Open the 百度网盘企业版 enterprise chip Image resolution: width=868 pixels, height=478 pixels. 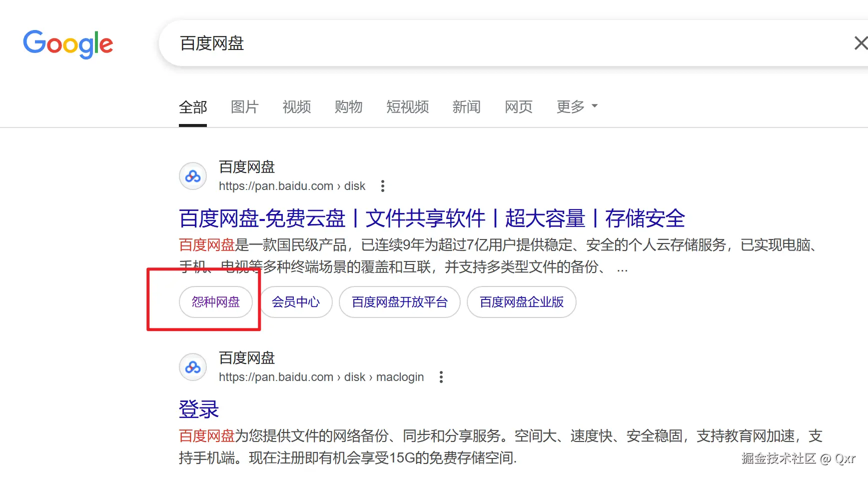[521, 302]
